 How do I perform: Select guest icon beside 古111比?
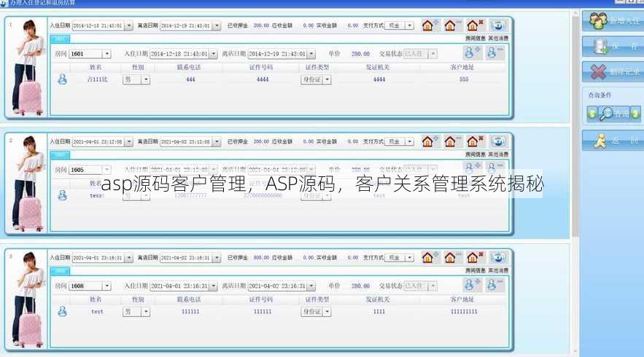coord(63,79)
